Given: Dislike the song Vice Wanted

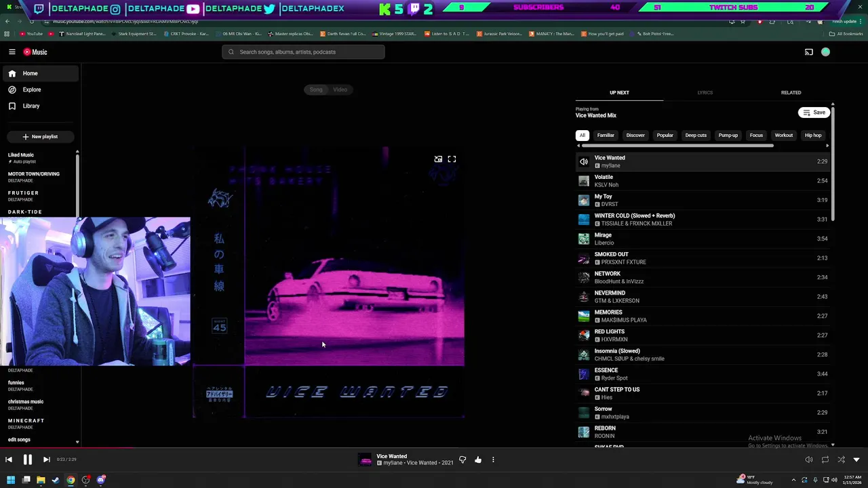Looking at the screenshot, I should click(x=462, y=460).
